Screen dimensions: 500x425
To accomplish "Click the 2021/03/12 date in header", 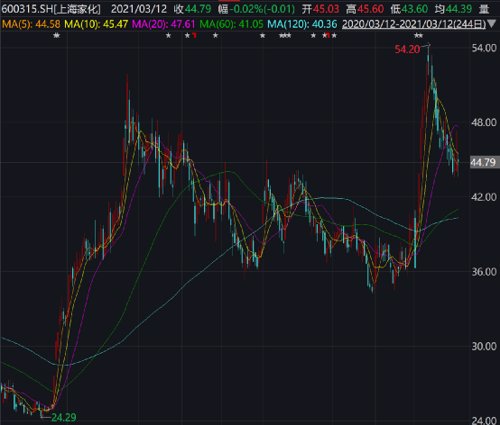I will coord(139,9).
